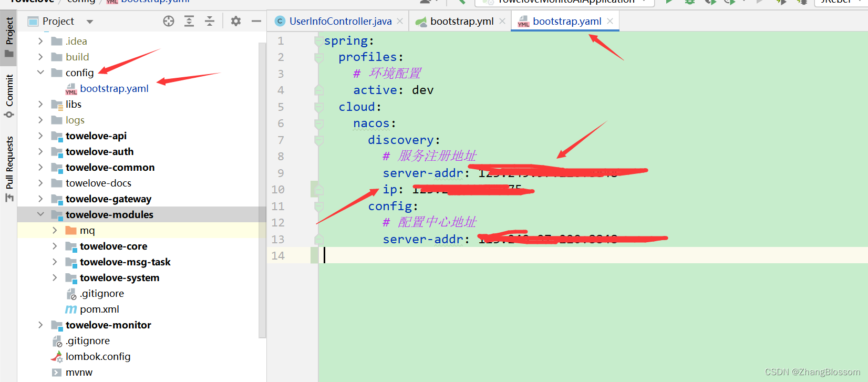Select towelove-monitor module in tree
Image resolution: width=868 pixels, height=382 pixels.
108,325
